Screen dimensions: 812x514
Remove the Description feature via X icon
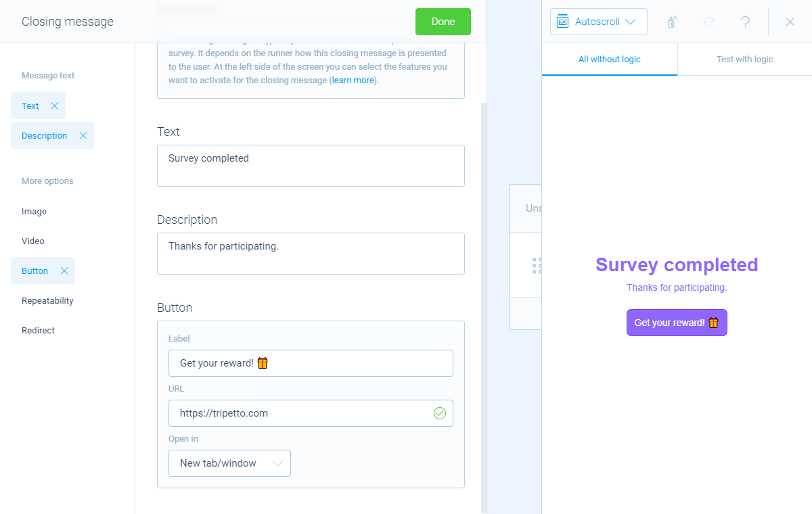point(83,135)
